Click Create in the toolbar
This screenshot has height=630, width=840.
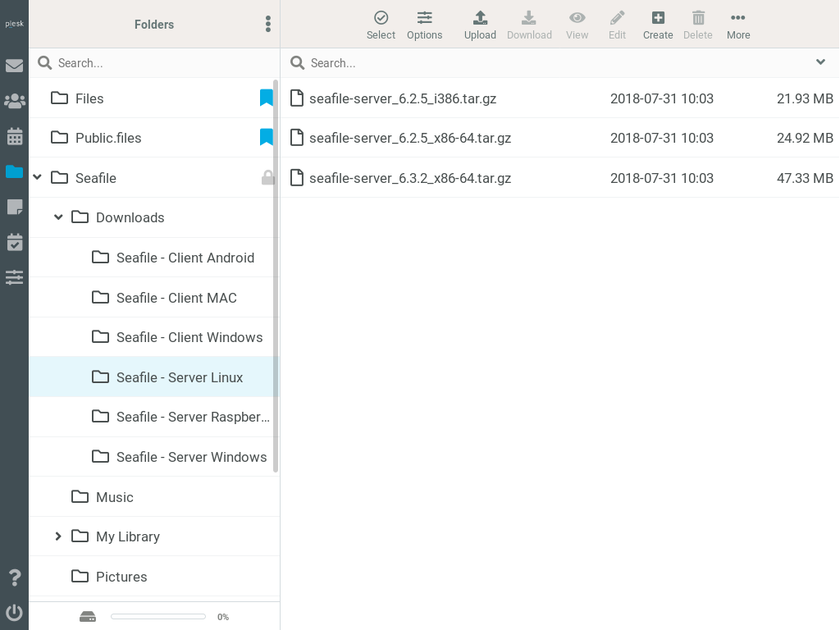point(658,25)
